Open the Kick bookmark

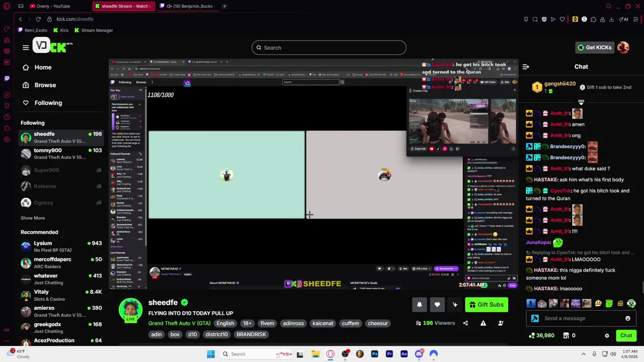(61, 30)
